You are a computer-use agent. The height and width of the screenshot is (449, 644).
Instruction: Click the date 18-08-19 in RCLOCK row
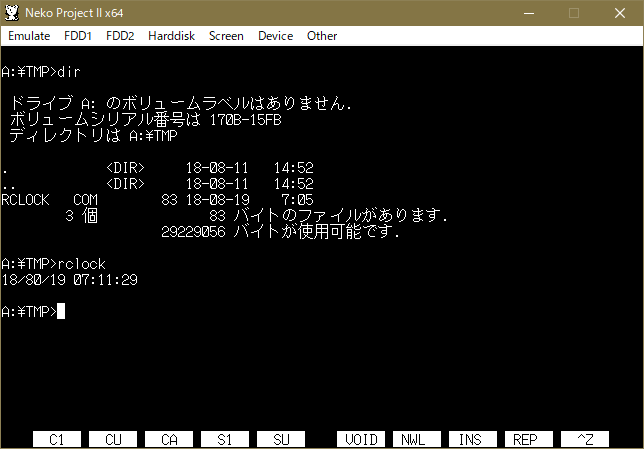click(x=218, y=200)
